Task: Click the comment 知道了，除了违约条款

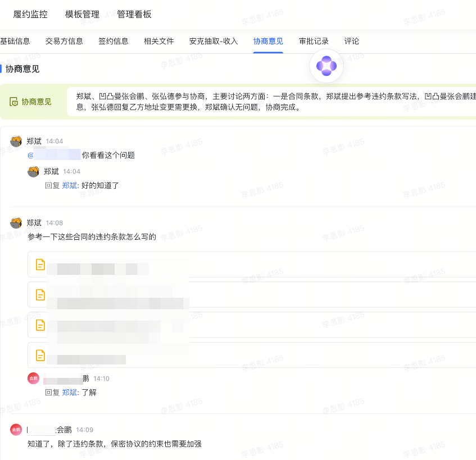Action: pyautogui.click(x=115, y=444)
